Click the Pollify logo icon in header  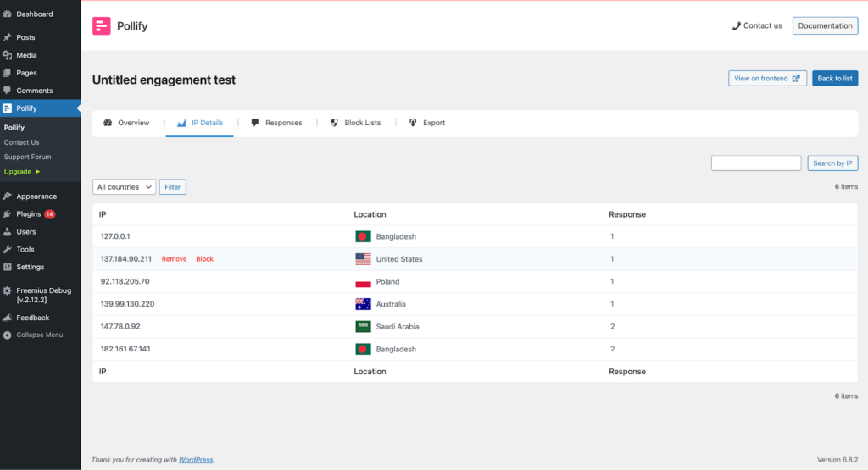[x=102, y=26]
